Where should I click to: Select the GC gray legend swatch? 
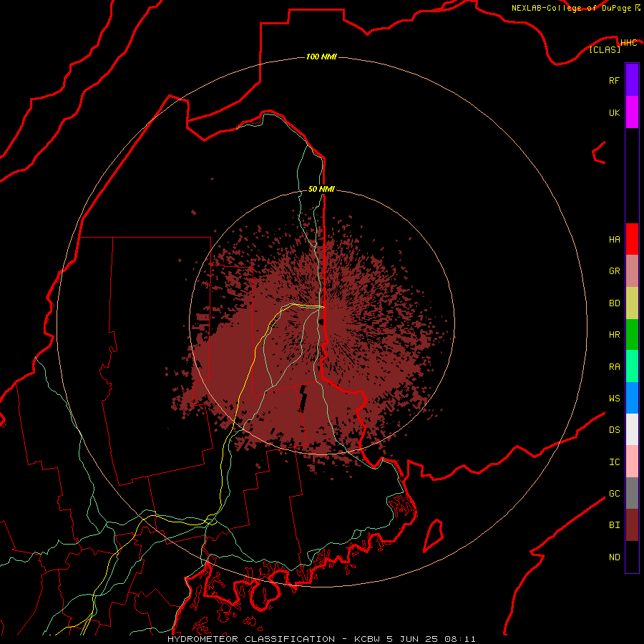(x=632, y=493)
